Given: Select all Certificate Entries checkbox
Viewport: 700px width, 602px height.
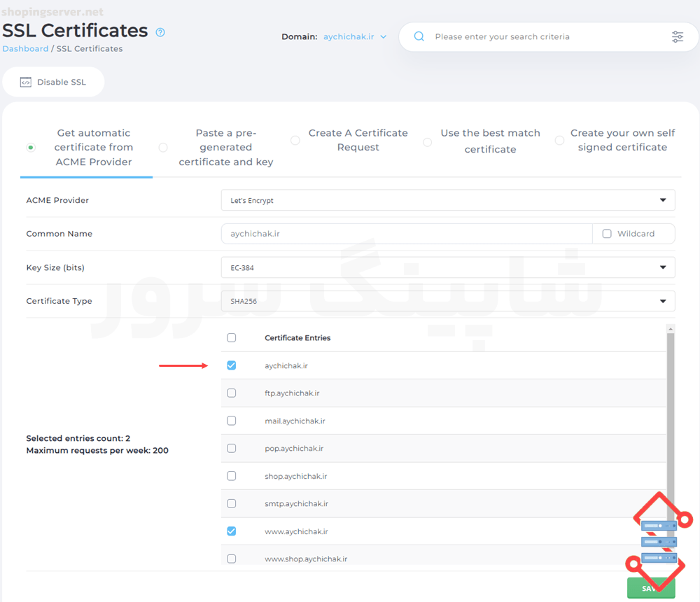Looking at the screenshot, I should pos(232,338).
